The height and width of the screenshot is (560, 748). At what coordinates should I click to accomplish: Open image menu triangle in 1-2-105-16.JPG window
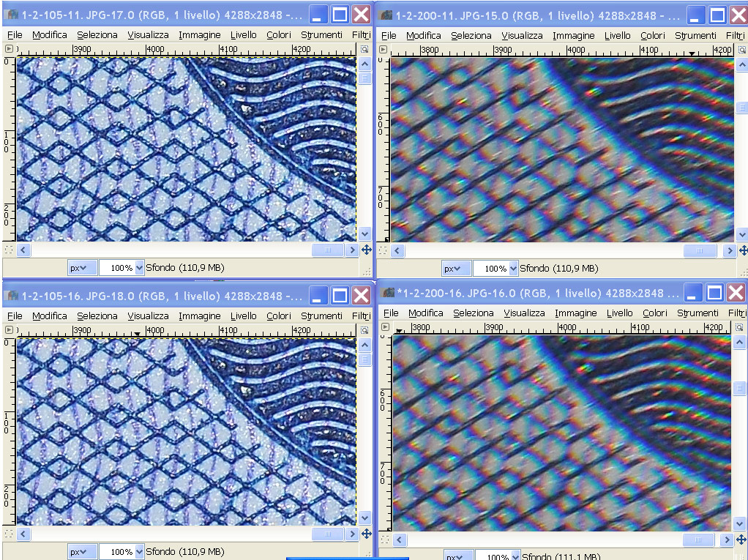[x=9, y=329]
